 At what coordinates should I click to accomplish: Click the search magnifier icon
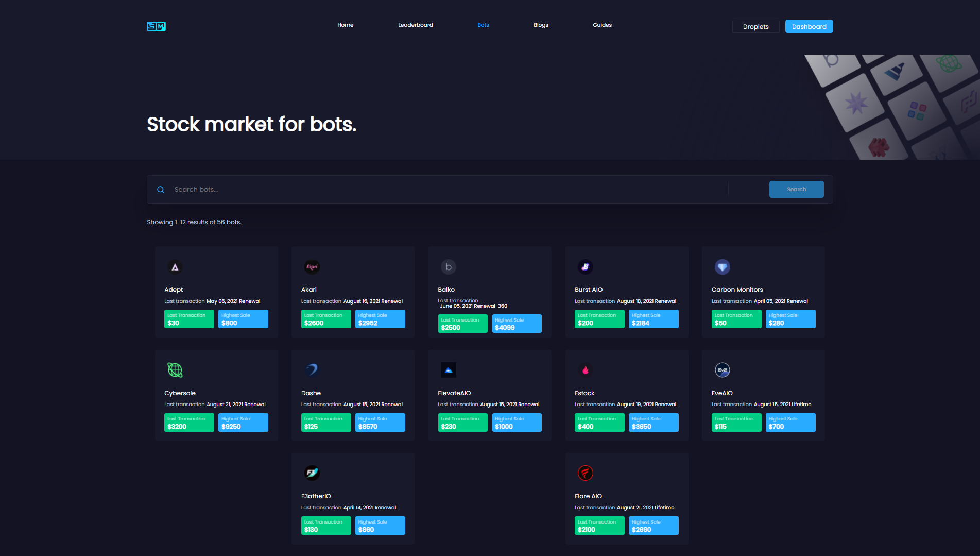(x=161, y=190)
